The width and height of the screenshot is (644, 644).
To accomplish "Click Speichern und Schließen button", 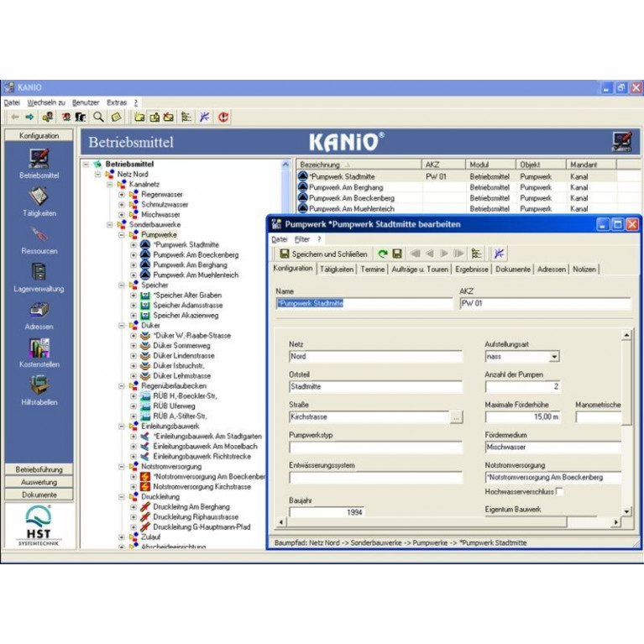I will 323,254.
